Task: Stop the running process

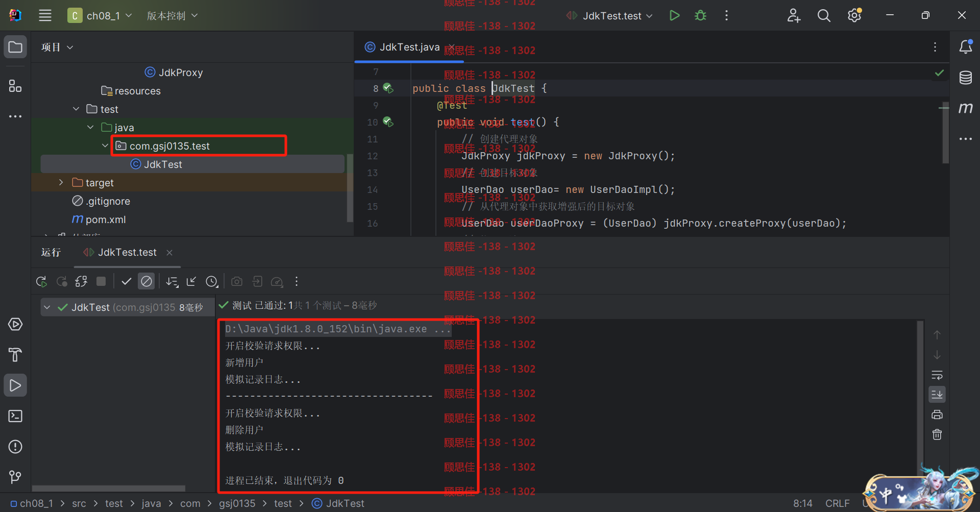Action: 101,281
